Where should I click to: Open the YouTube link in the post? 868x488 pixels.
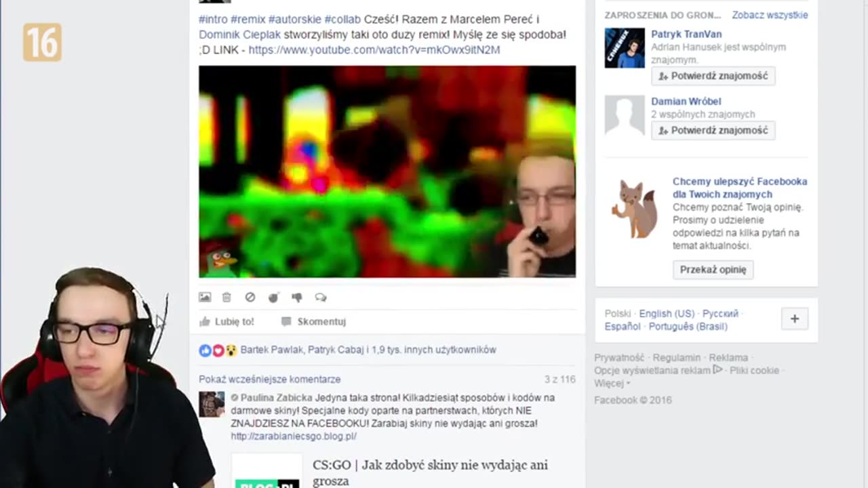pos(374,49)
